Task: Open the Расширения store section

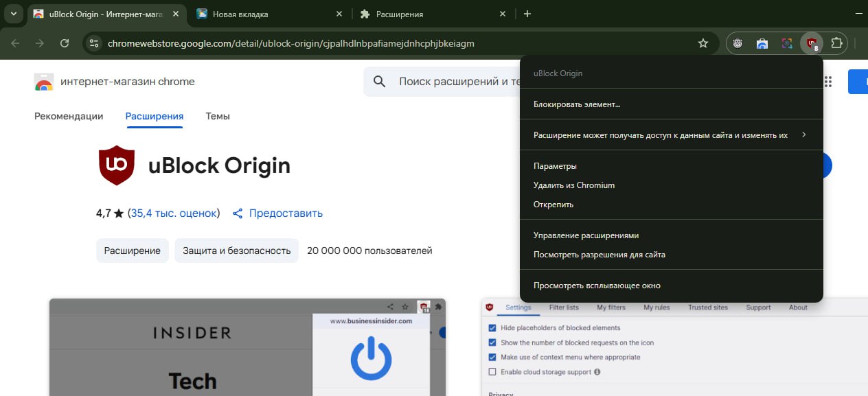Action: click(155, 116)
